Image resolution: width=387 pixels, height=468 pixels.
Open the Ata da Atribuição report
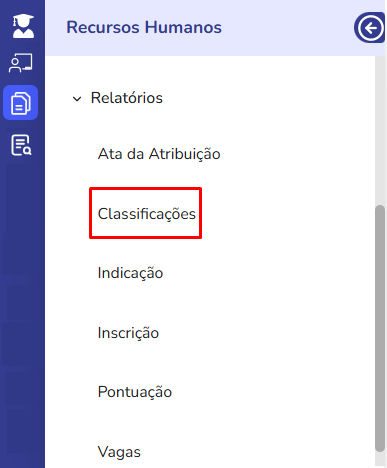point(159,154)
